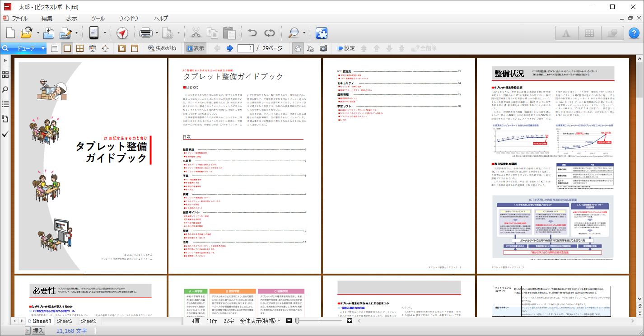Click the table grid mode button

[589, 33]
